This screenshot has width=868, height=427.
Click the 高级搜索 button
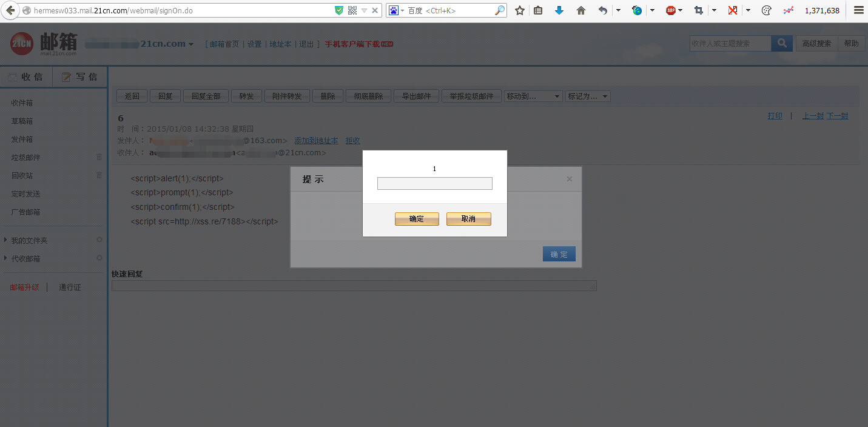coord(816,43)
